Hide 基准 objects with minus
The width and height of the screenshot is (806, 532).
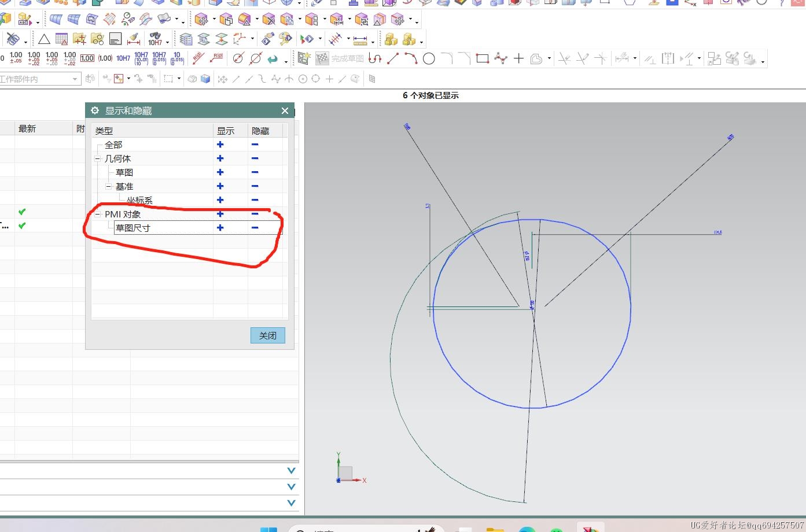[x=255, y=186]
